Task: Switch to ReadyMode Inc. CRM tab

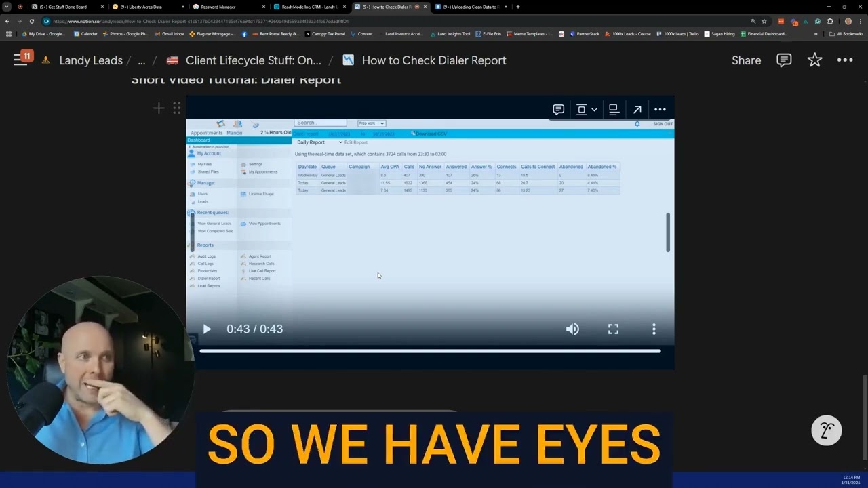Action: coord(309,7)
